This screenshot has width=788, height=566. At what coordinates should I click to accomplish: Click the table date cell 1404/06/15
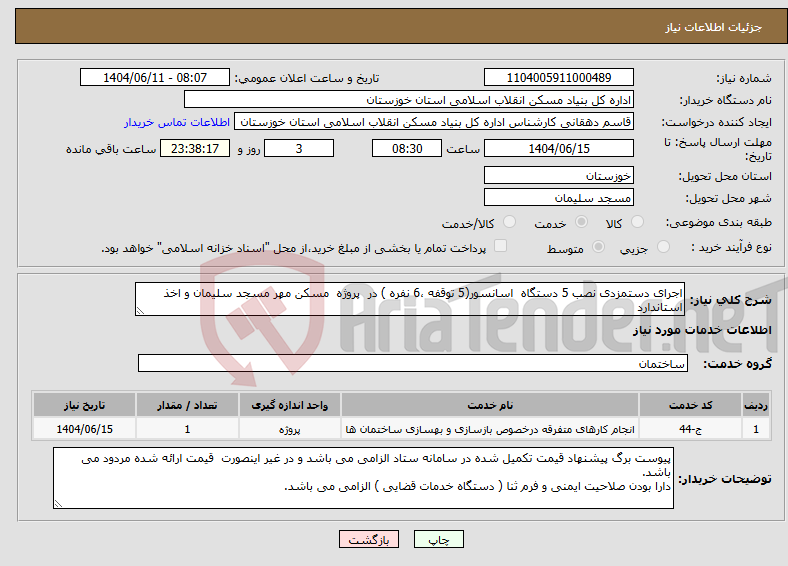[x=84, y=429]
